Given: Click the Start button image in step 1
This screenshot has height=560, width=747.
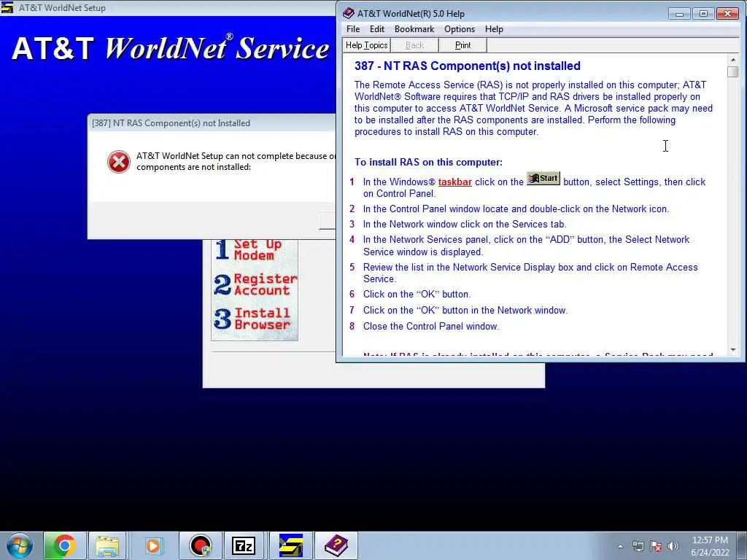Looking at the screenshot, I should click(543, 179).
